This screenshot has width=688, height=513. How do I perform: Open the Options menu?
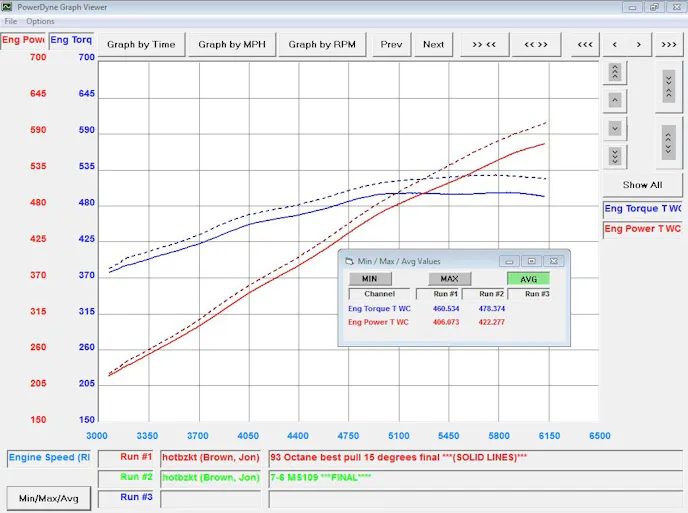(x=40, y=21)
